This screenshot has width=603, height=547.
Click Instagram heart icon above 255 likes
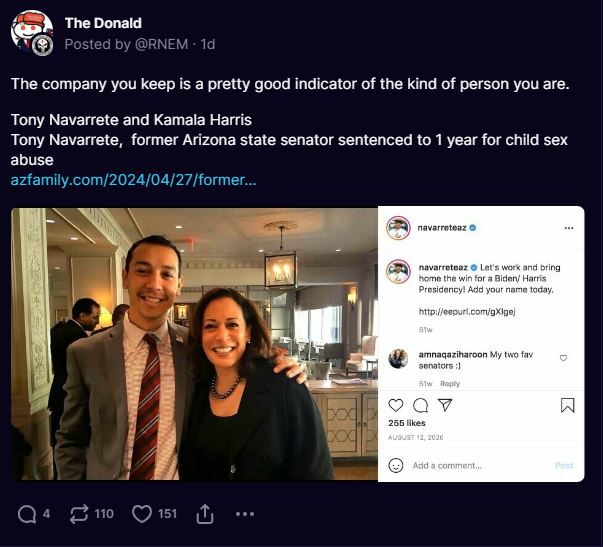pyautogui.click(x=396, y=405)
